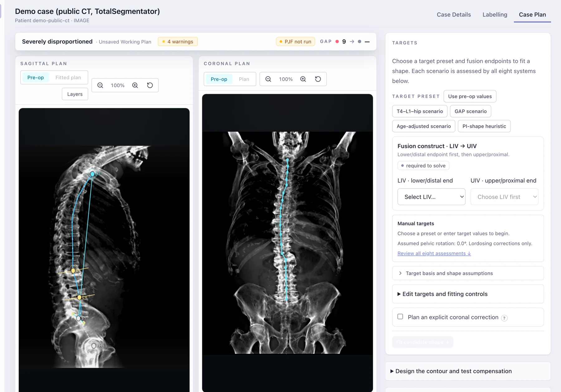Open the Case Plan tab
Image resolution: width=561 pixels, height=392 pixels.
(532, 15)
